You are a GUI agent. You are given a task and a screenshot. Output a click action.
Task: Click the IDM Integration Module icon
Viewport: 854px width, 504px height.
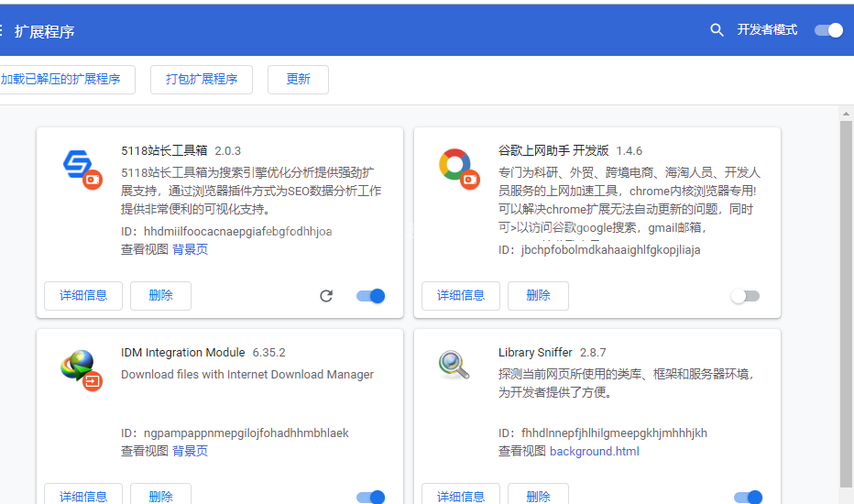pyautogui.click(x=80, y=368)
